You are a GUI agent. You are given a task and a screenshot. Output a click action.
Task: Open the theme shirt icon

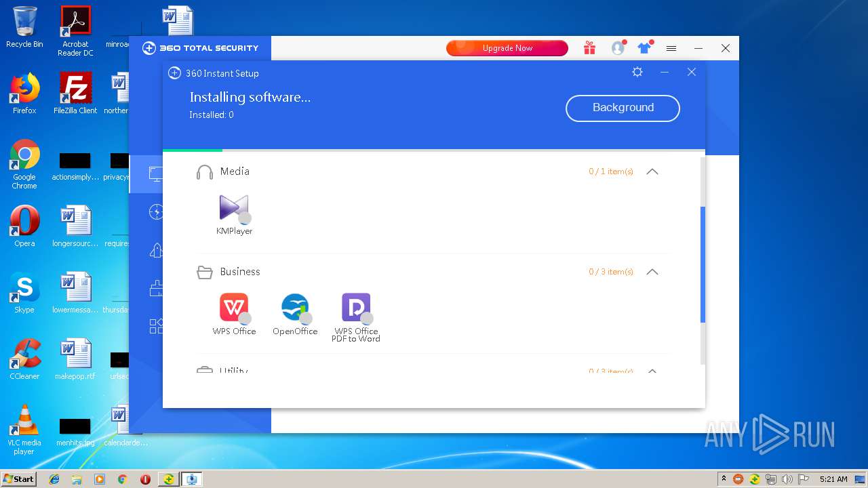644,48
